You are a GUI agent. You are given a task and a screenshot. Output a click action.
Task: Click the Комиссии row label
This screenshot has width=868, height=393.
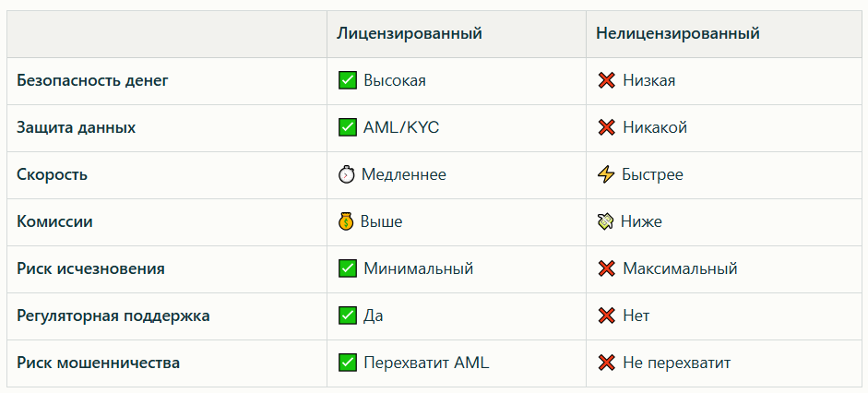pyautogui.click(x=54, y=221)
